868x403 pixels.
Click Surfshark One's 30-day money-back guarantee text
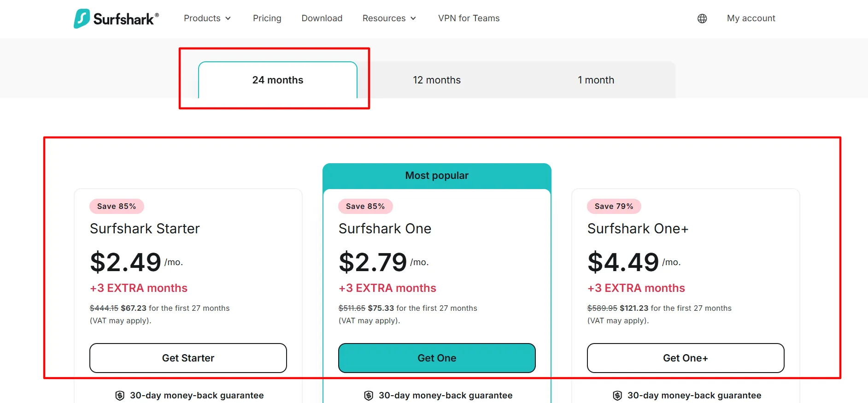tap(446, 396)
